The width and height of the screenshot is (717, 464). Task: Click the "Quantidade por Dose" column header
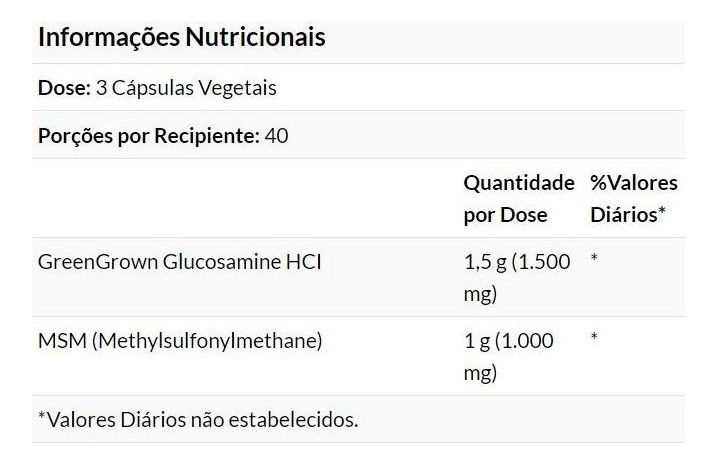(x=518, y=199)
